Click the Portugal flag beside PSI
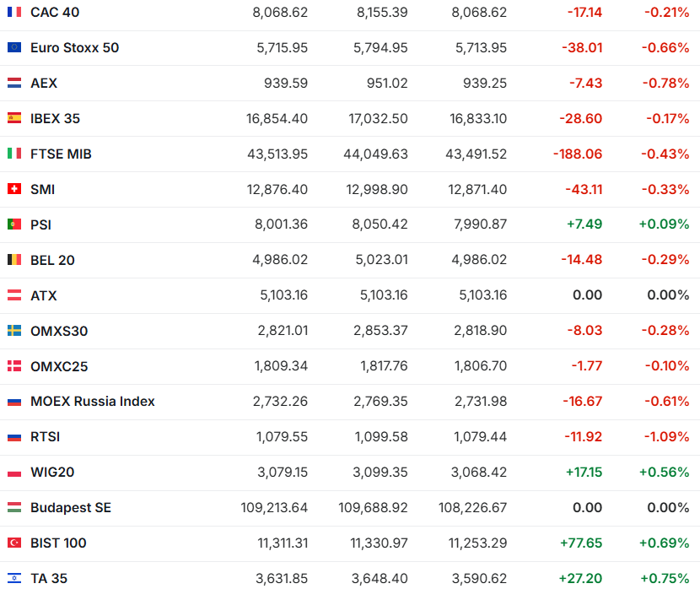This screenshot has height=589, width=700. point(14,225)
